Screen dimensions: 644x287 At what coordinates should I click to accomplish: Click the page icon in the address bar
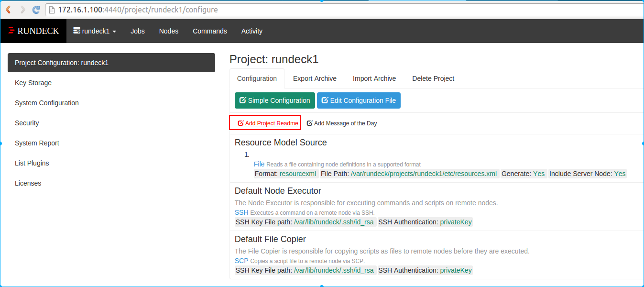pyautogui.click(x=52, y=10)
